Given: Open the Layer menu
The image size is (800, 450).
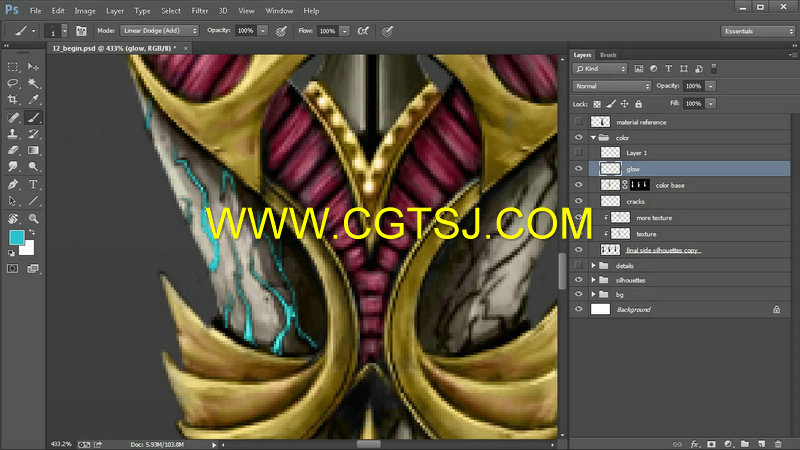Looking at the screenshot, I should (115, 11).
